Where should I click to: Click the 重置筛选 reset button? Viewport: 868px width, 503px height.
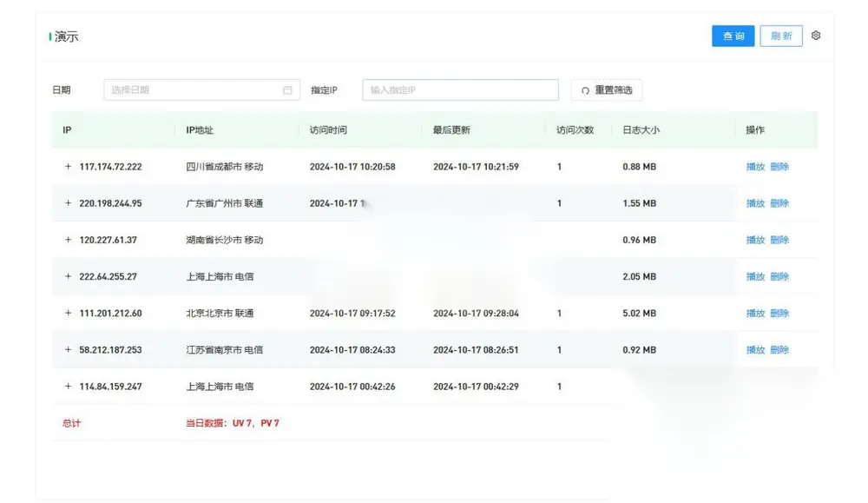click(x=607, y=89)
